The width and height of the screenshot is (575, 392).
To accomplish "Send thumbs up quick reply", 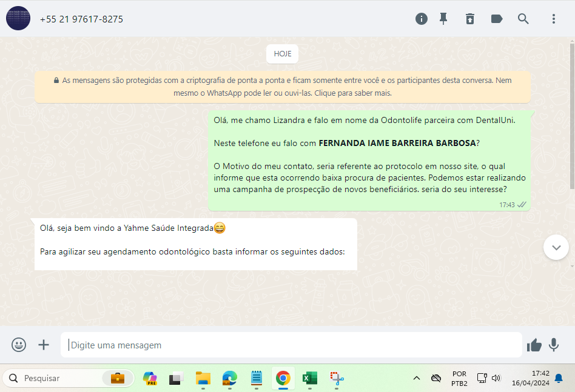I will pyautogui.click(x=534, y=345).
